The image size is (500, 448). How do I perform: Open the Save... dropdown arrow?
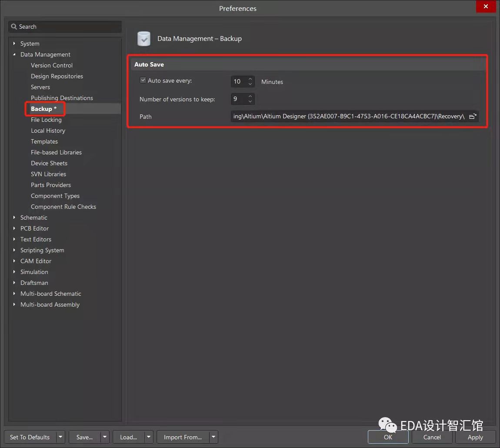click(105, 437)
